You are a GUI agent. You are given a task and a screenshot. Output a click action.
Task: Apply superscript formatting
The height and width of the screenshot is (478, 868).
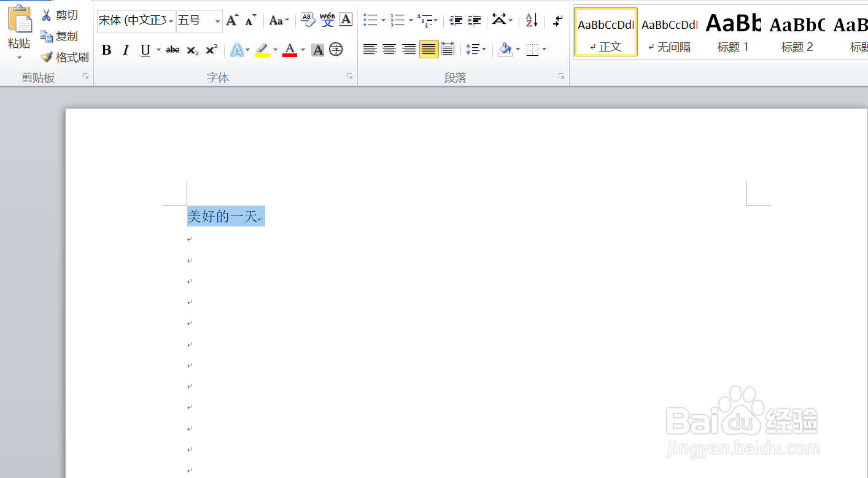[211, 50]
